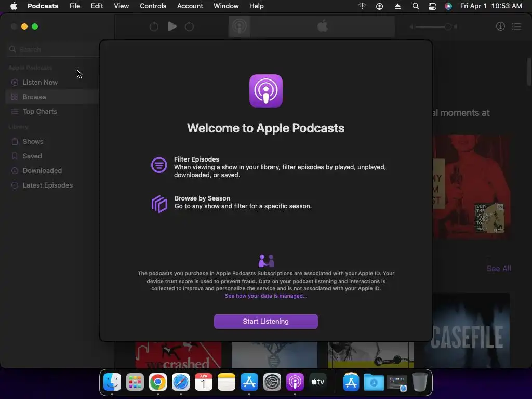Click See All link in Browse
Viewport: 532px width, 399px height.
tap(499, 269)
